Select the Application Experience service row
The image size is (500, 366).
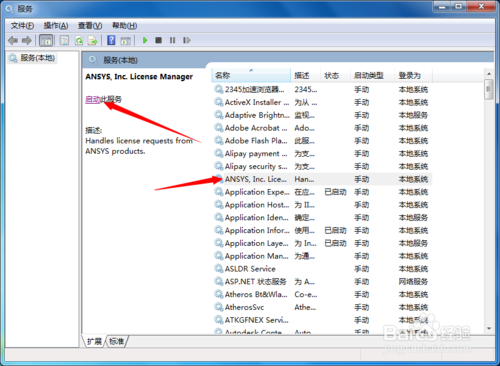click(322, 192)
